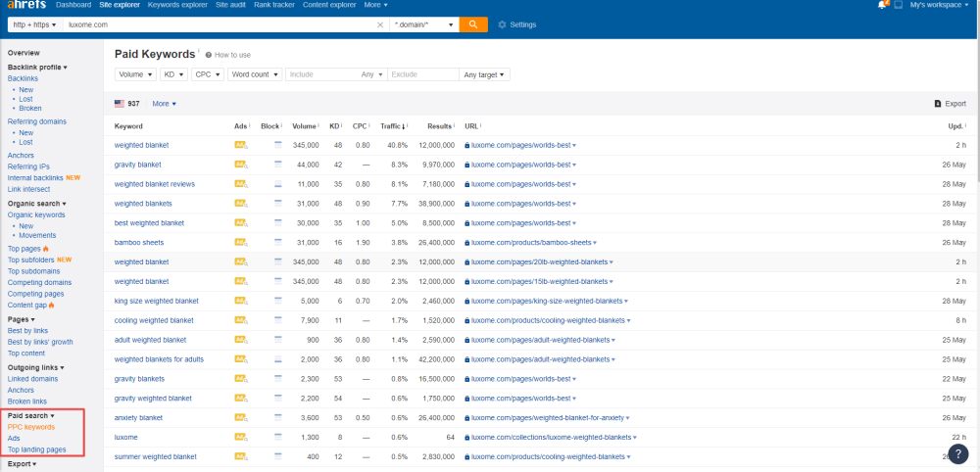980x472 pixels.
Task: Open the notifications bell
Action: 882,5
